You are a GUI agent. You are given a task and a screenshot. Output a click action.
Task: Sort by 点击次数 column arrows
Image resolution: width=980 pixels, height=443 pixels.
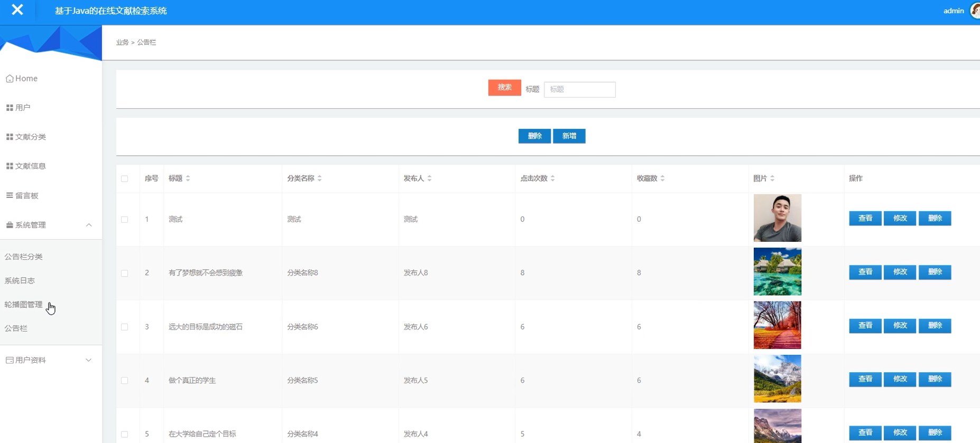pos(552,178)
